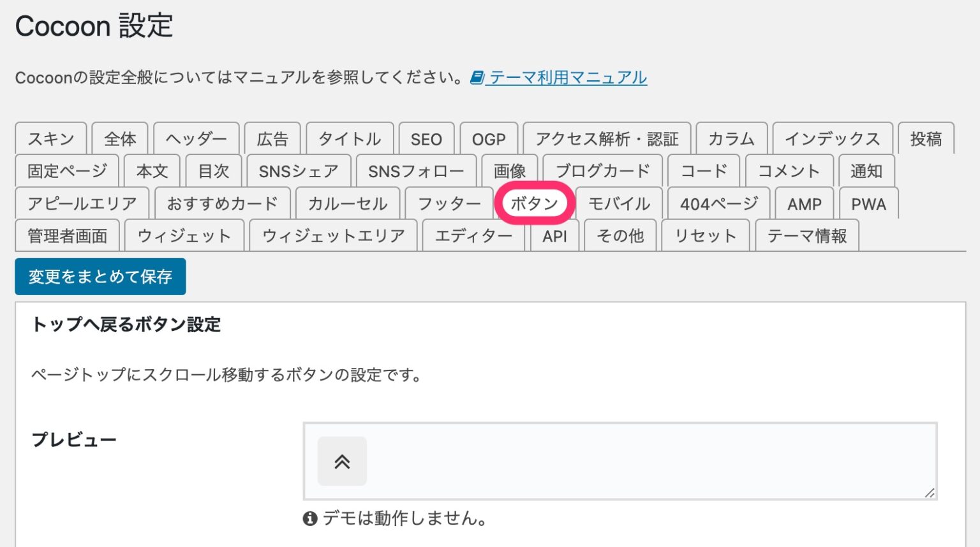
Task: Click the resize handle of the preview box
Action: pyautogui.click(x=928, y=492)
